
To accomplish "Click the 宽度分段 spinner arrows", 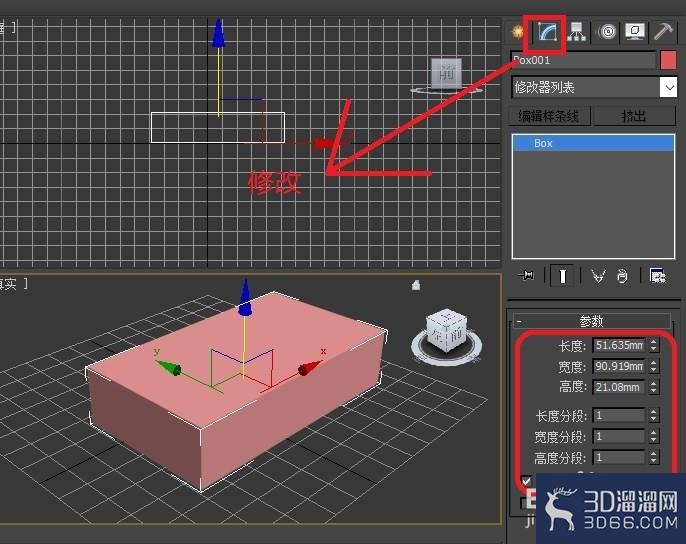I will point(654,436).
